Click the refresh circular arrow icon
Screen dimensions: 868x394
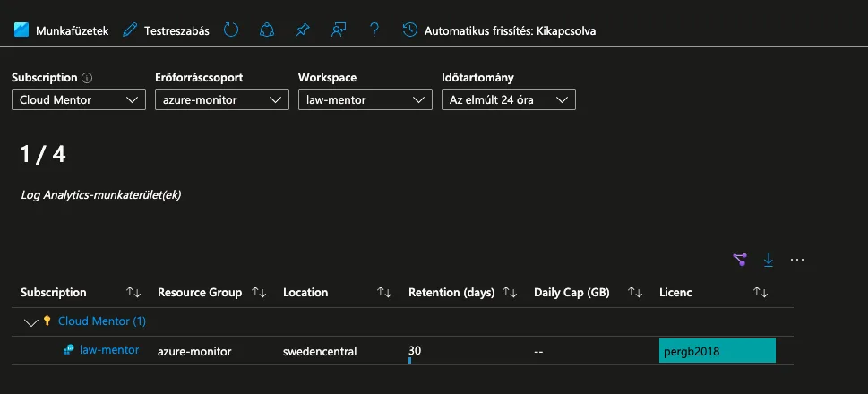click(231, 30)
